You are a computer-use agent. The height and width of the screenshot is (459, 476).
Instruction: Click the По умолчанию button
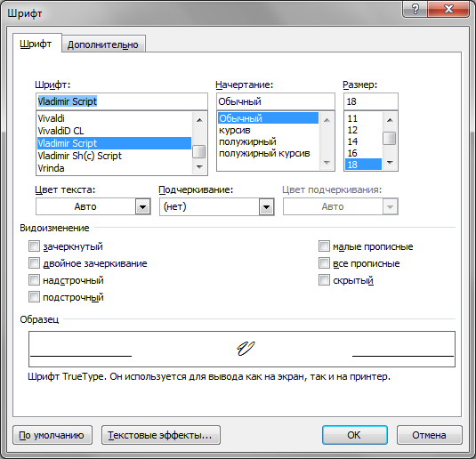52,435
